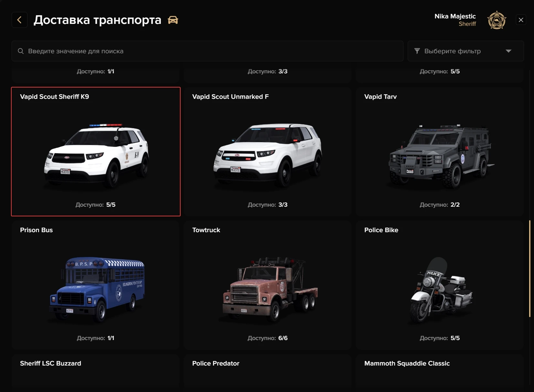Screen dimensions: 534x392
Task: Select the Prison Bus thumbnail
Action: [x=96, y=289]
